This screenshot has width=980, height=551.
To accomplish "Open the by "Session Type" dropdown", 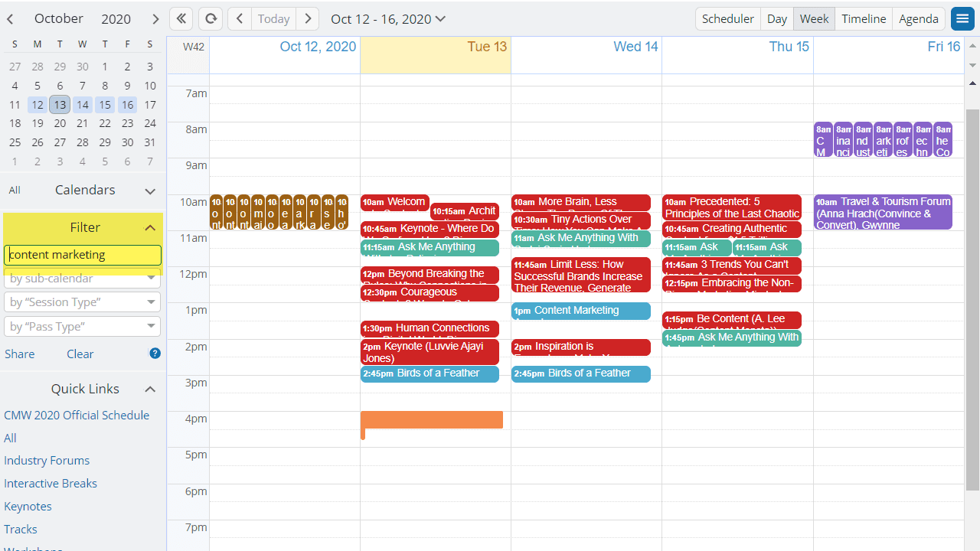I will pos(82,302).
